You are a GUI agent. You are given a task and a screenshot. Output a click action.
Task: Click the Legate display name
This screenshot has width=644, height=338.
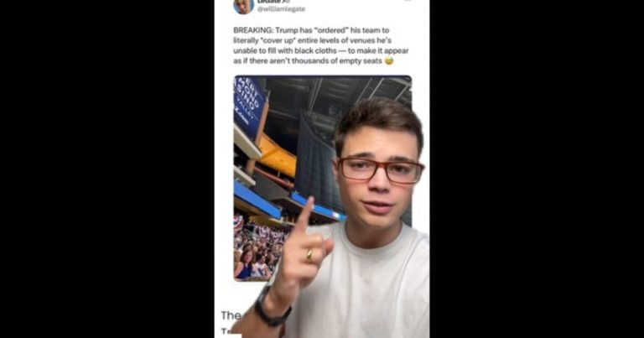[x=271, y=2]
